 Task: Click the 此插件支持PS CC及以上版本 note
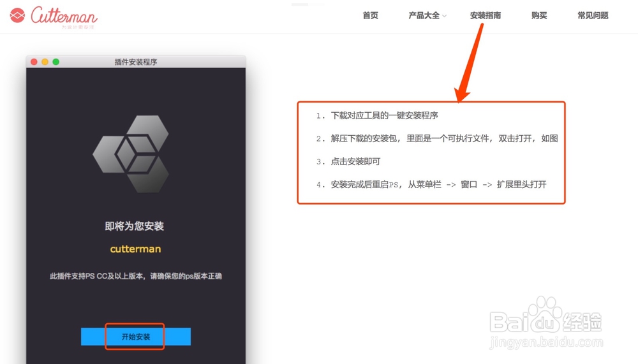point(135,276)
